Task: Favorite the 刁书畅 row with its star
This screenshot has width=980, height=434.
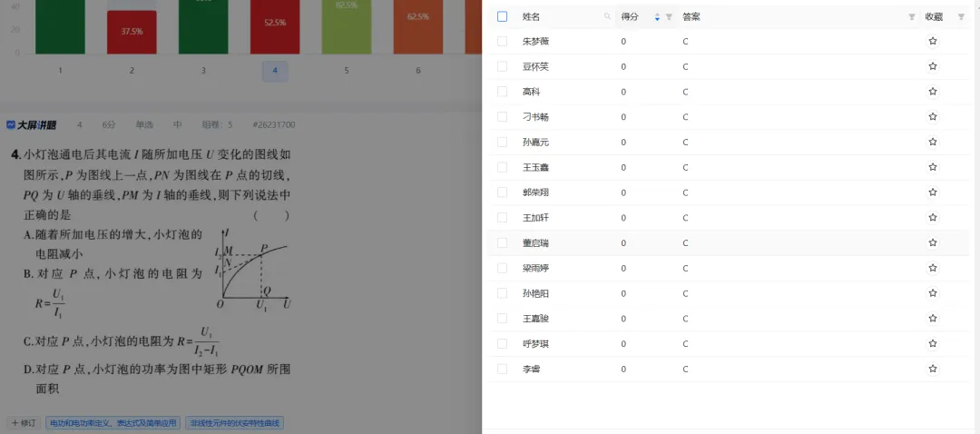Action: 933,117
